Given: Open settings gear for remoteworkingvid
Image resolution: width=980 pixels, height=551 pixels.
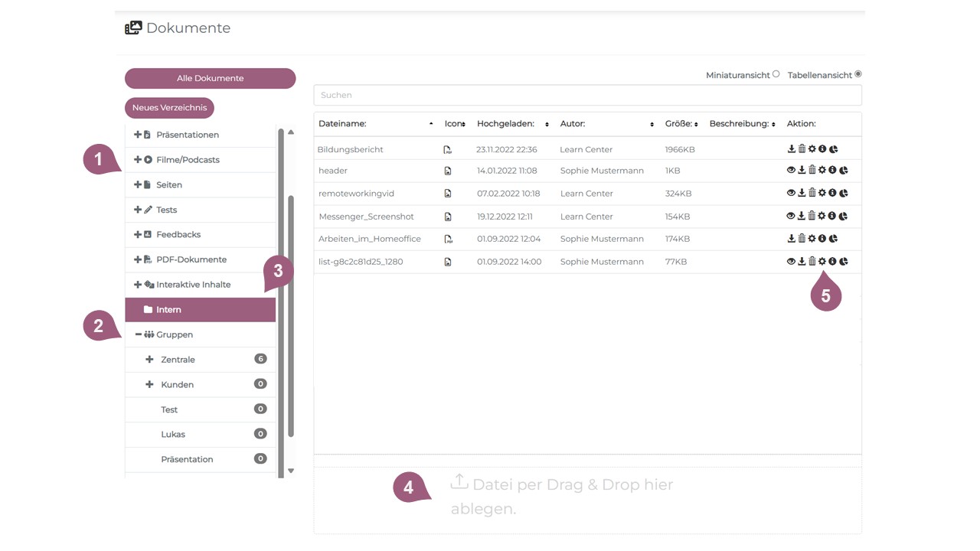Looking at the screenshot, I should tap(822, 194).
